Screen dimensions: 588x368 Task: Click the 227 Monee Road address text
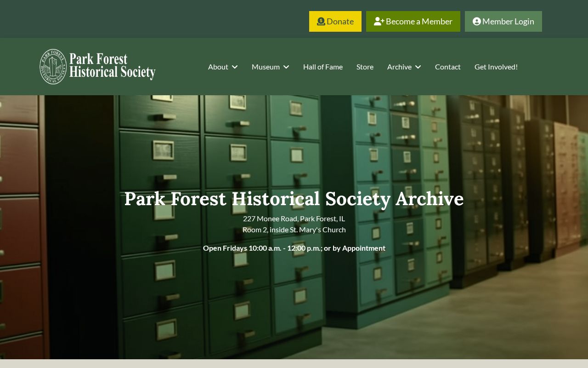(x=294, y=218)
